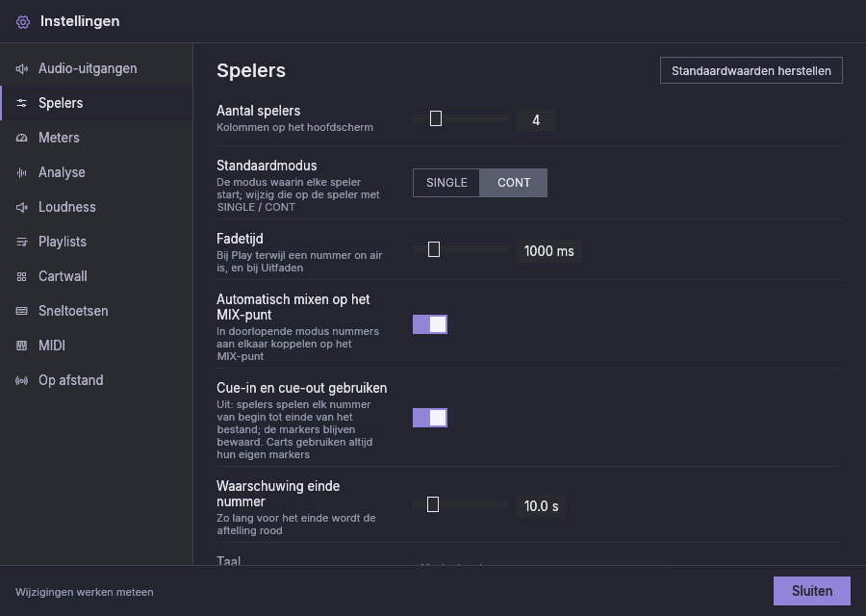
Task: Click the MIDI piano icon
Action: pyautogui.click(x=21, y=346)
